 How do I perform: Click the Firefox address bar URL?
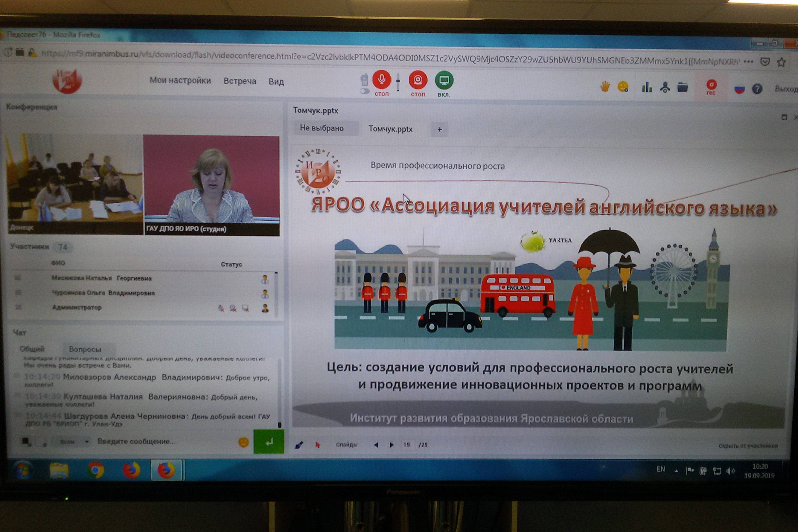[390, 57]
